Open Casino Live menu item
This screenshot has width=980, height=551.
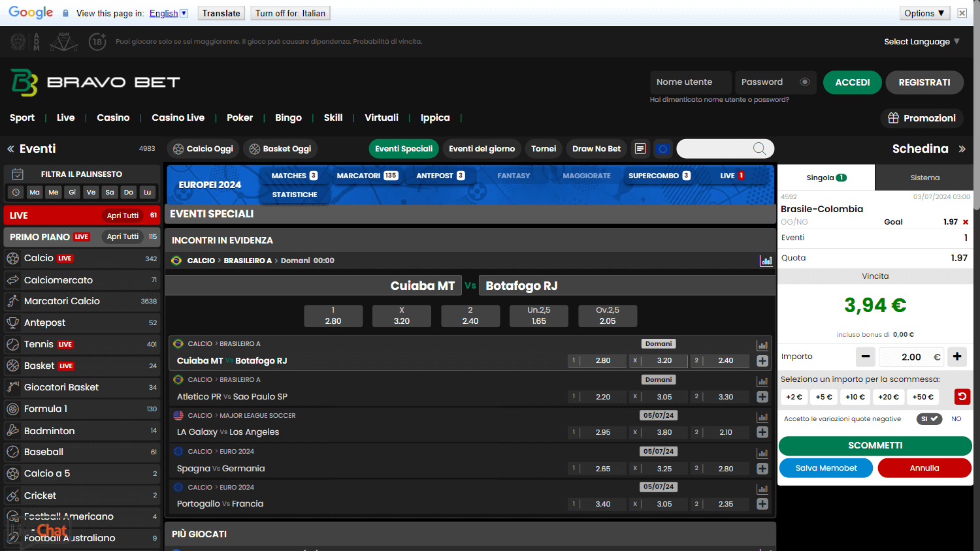pos(178,118)
